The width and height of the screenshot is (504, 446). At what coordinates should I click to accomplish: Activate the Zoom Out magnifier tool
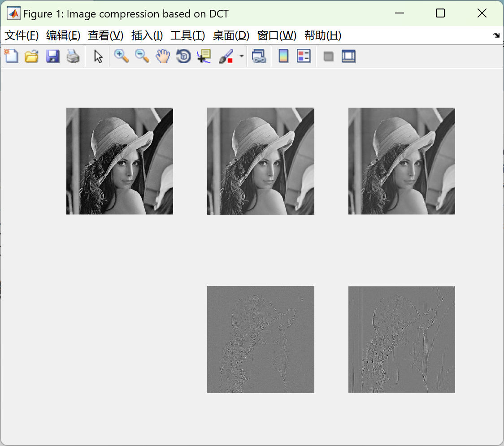point(142,56)
